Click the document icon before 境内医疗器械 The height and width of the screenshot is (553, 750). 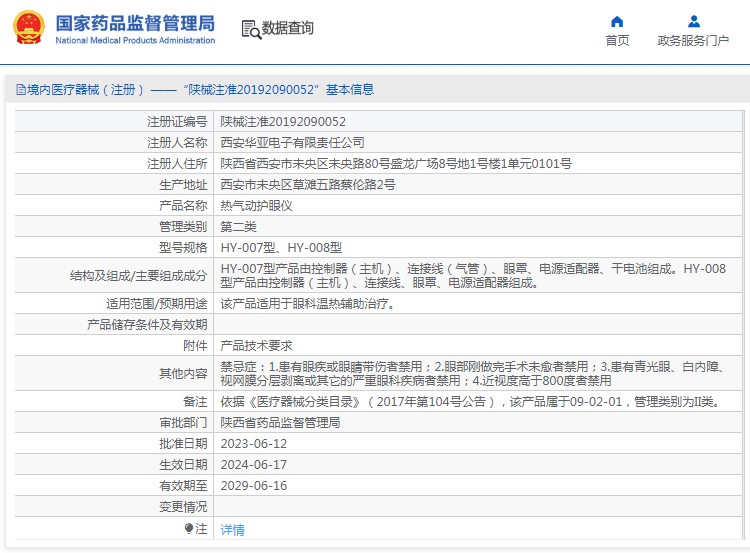point(21,89)
